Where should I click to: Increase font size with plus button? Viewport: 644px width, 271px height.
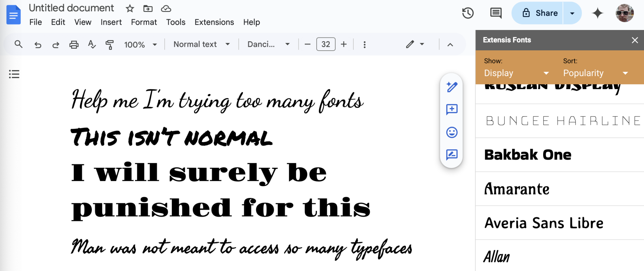(x=344, y=44)
